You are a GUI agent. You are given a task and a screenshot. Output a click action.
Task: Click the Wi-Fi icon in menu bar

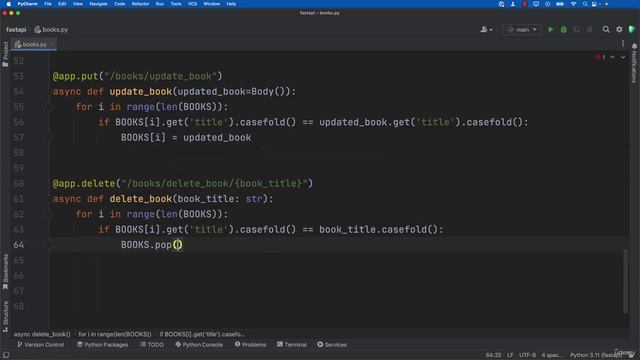pyautogui.click(x=573, y=4)
